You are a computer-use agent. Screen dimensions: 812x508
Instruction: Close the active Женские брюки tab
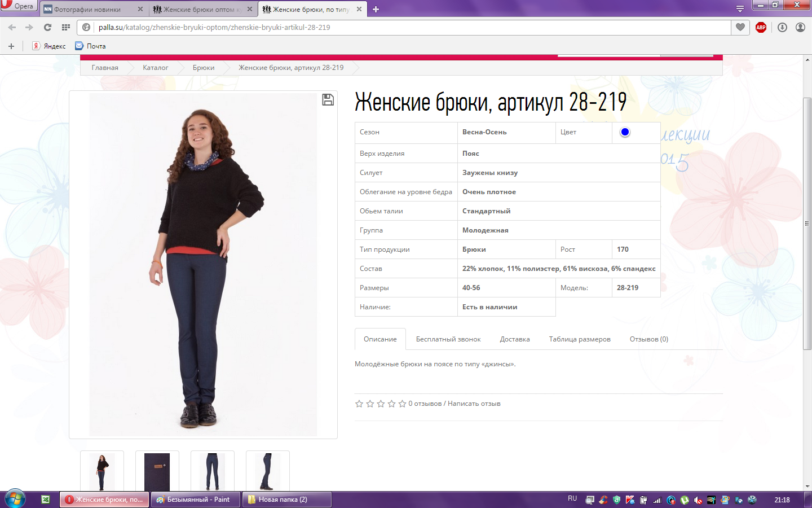point(359,9)
